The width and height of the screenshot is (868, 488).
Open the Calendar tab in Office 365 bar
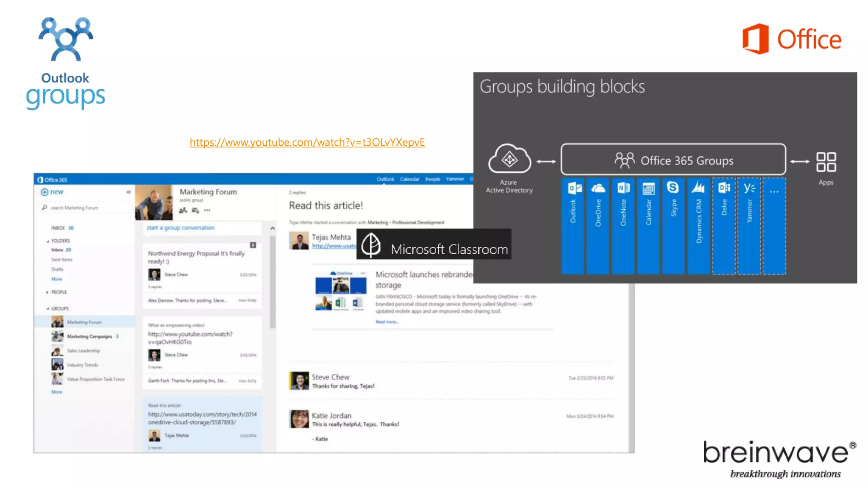[409, 179]
